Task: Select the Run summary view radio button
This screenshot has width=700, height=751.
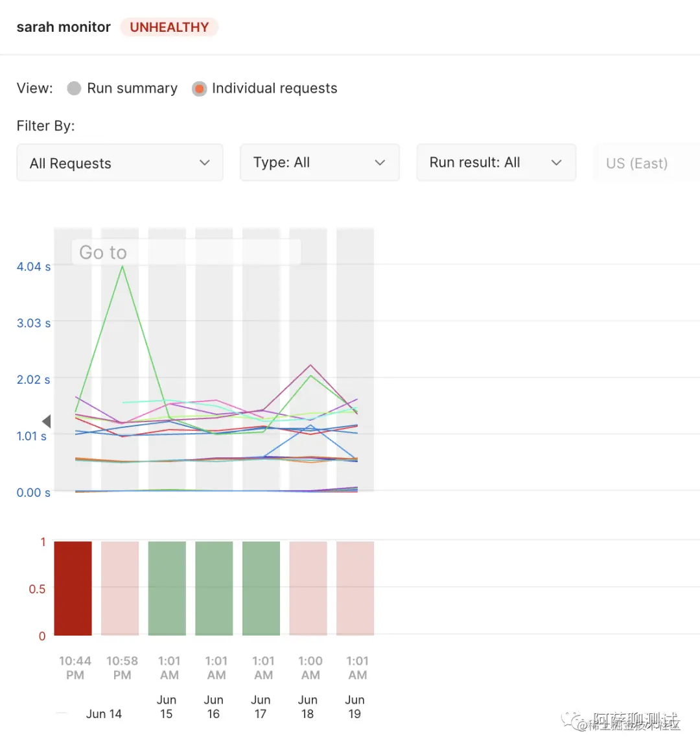Action: point(74,89)
